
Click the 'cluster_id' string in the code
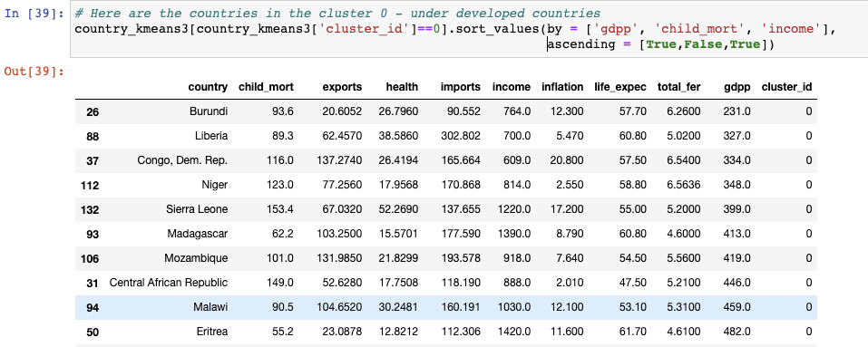click(x=364, y=30)
